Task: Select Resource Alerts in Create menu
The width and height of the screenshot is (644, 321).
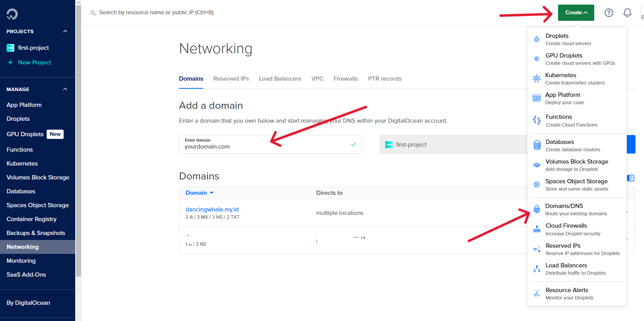Action: tap(577, 294)
